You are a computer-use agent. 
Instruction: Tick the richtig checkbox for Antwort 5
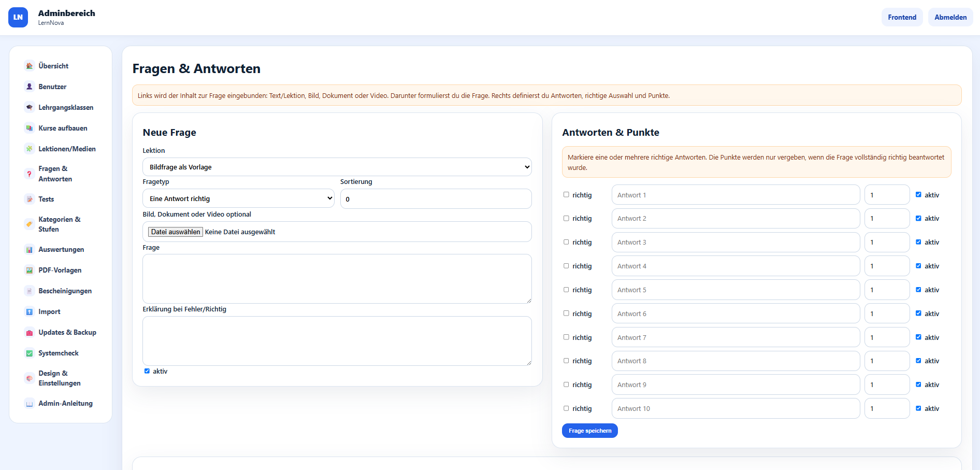coord(566,290)
